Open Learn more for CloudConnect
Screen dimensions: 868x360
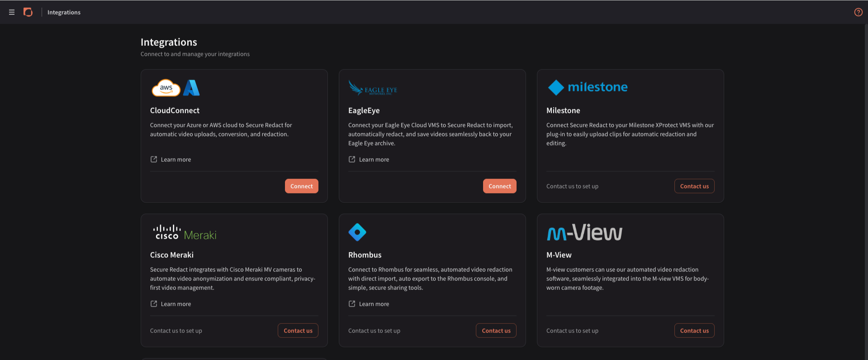pos(176,159)
